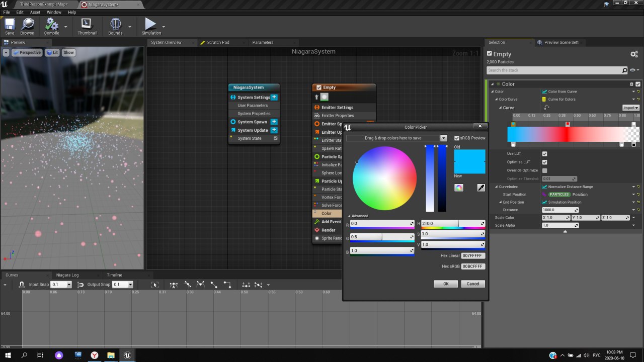The image size is (644, 362).
Task: Set constant interpolation in Curves toolbar
Action: 227,285
